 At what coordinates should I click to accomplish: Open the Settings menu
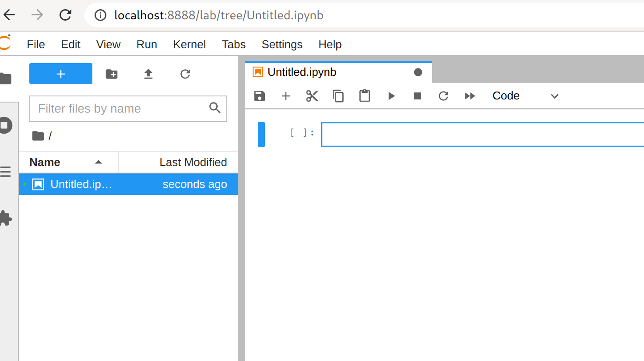click(282, 44)
